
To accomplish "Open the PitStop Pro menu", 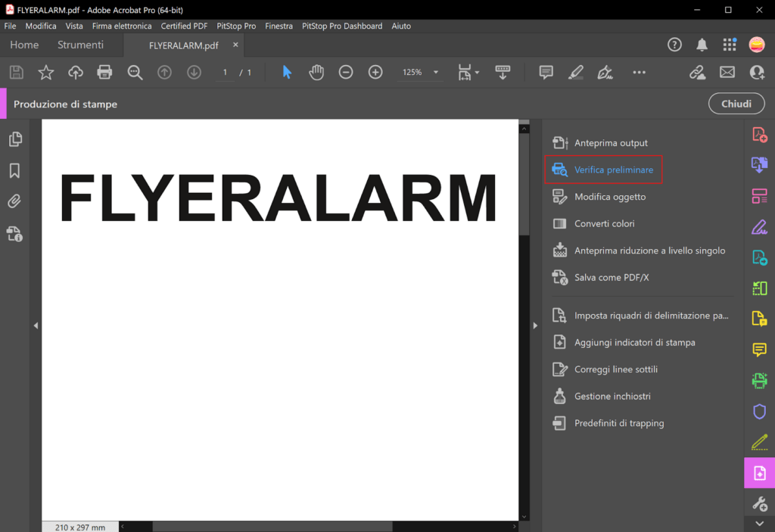I will [x=236, y=26].
